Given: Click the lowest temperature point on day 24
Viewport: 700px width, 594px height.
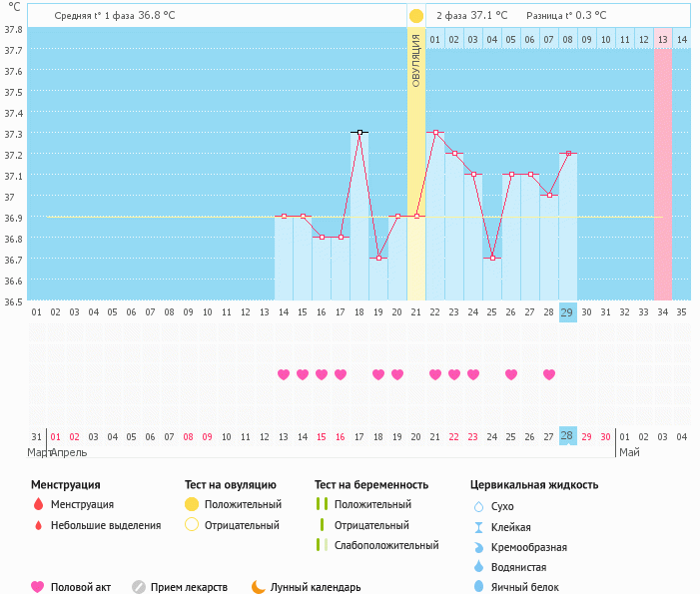Looking at the screenshot, I should tap(492, 258).
